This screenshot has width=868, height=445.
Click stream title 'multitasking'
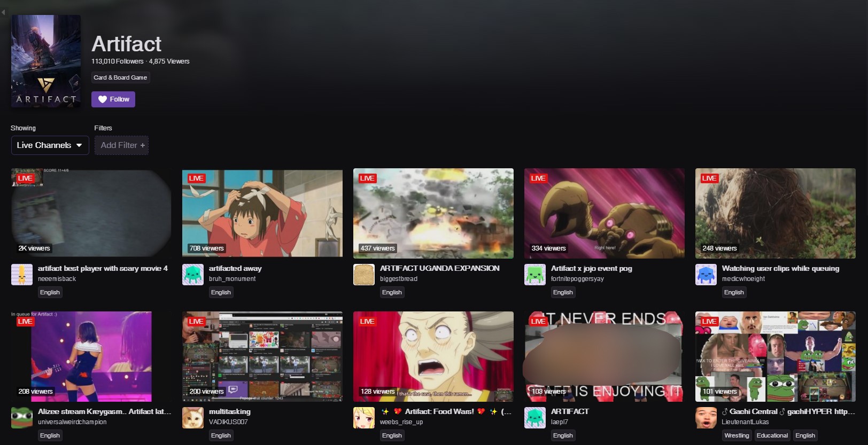pyautogui.click(x=230, y=411)
